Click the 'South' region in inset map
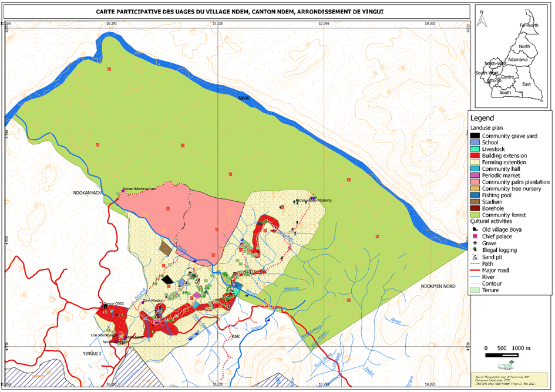Image resolution: width=555 pixels, height=392 pixels. [x=505, y=92]
